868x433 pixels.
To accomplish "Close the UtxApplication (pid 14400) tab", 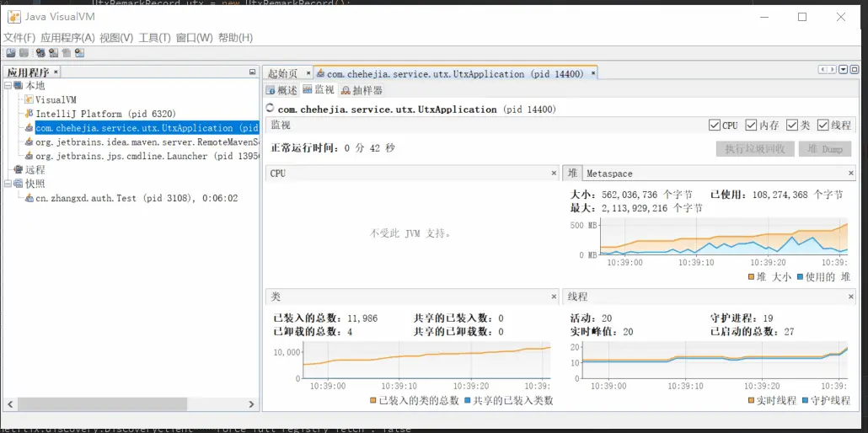I will [x=593, y=73].
